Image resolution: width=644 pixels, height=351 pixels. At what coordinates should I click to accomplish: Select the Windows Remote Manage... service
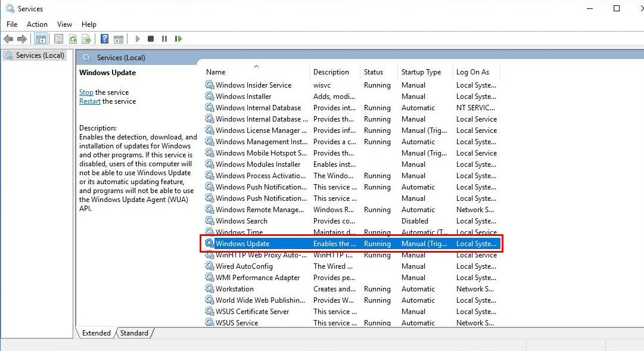click(260, 210)
